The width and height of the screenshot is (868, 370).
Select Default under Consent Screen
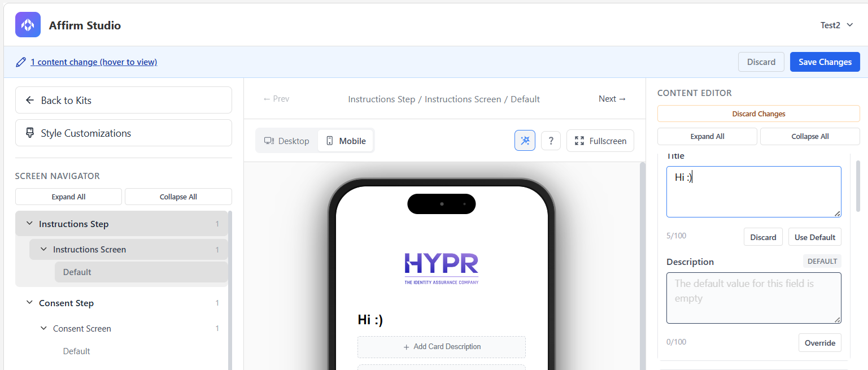click(x=77, y=351)
